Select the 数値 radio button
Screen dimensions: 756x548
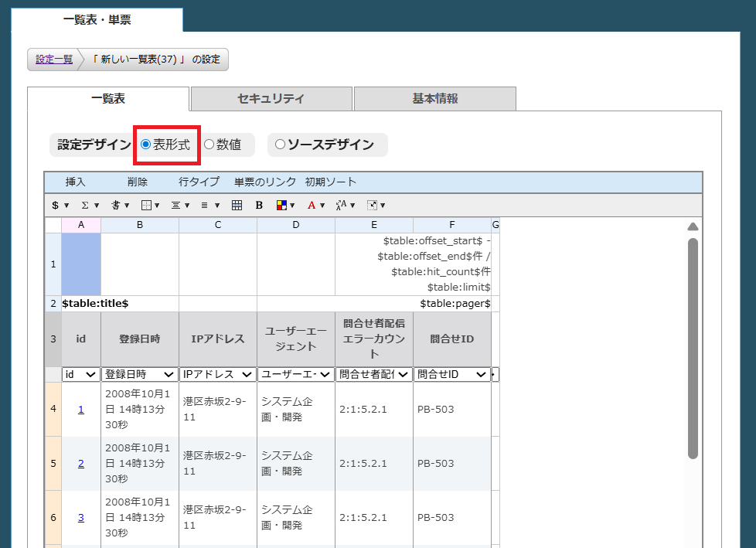coord(209,145)
